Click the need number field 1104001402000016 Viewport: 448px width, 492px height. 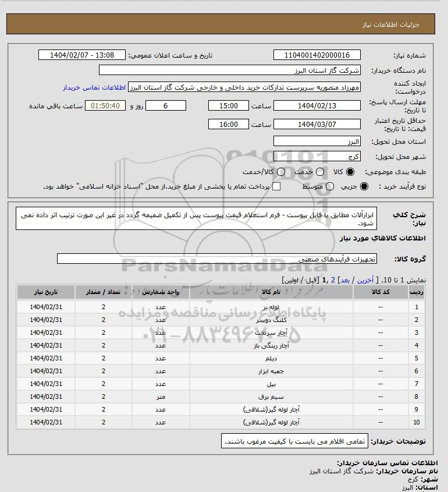pyautogui.click(x=317, y=55)
